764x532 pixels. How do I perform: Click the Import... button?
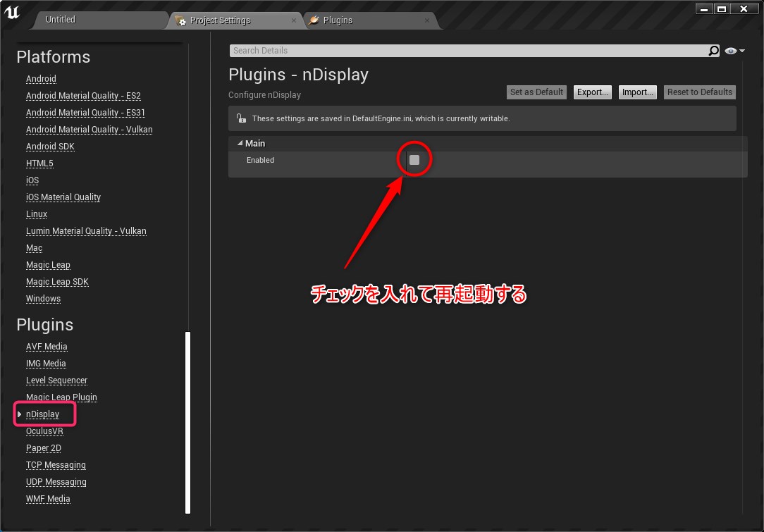pos(637,92)
